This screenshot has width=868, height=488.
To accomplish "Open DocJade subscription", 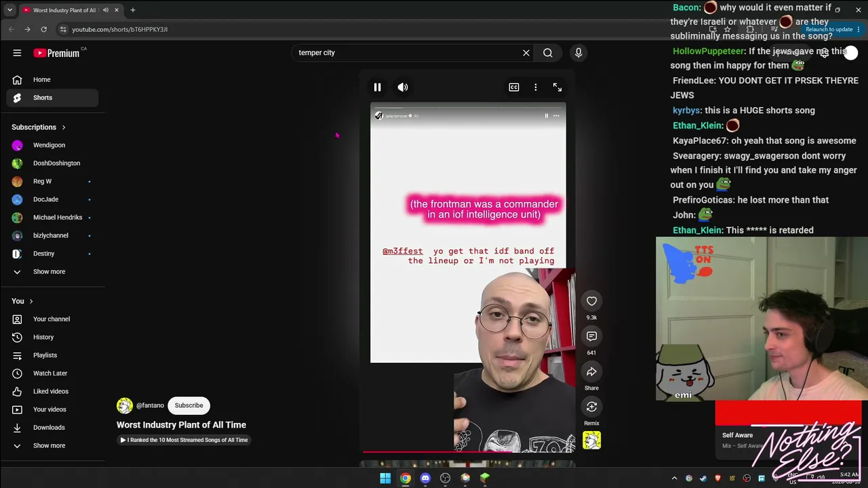I will (x=52, y=199).
